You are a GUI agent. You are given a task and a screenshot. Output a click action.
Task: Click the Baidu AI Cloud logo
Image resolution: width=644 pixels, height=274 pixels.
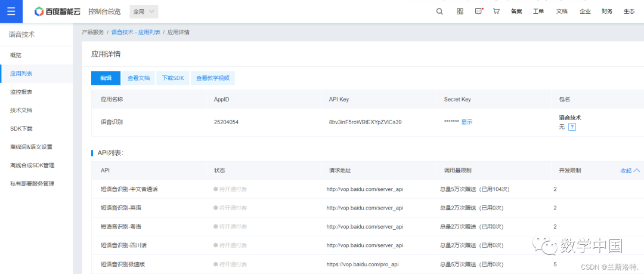[x=58, y=11]
